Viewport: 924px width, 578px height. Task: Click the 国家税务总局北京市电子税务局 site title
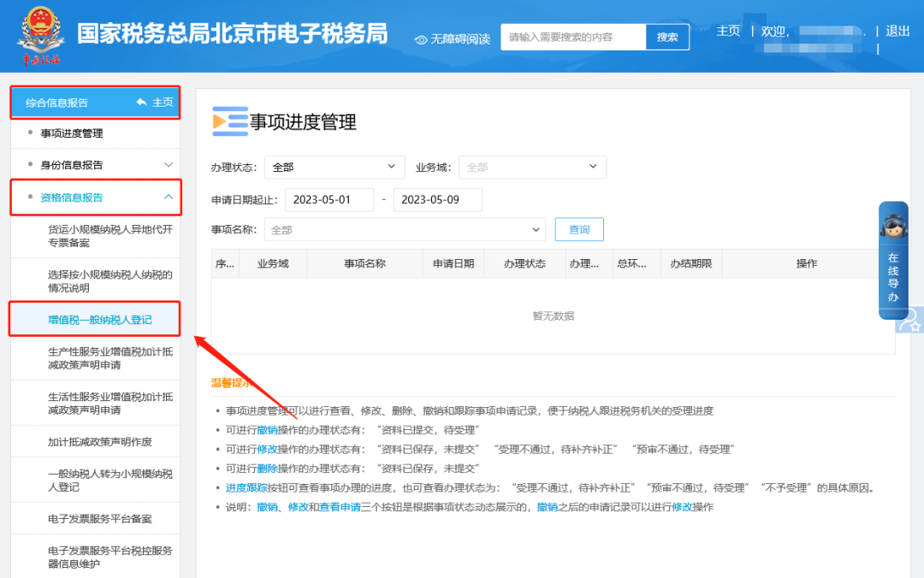pyautogui.click(x=232, y=33)
